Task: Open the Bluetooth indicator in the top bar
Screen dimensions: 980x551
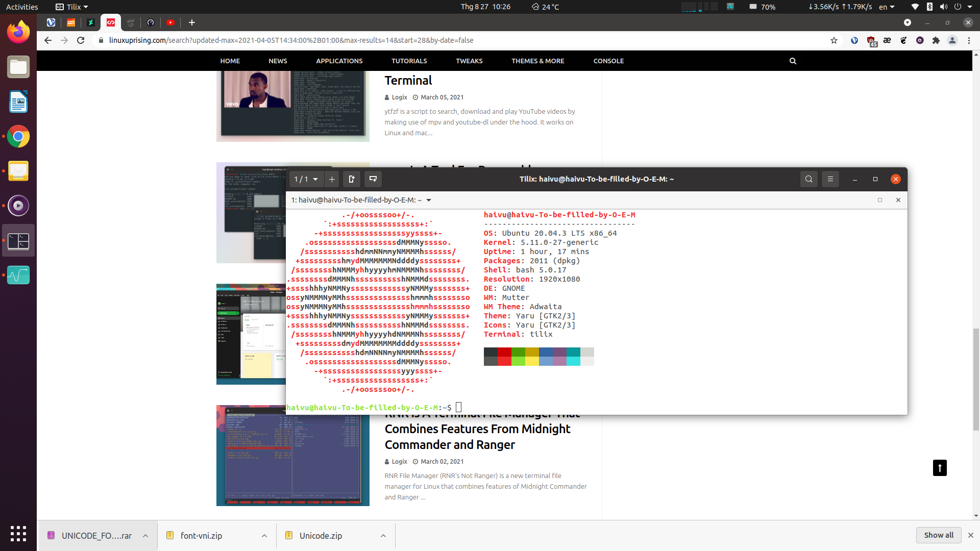Action: coord(929,7)
